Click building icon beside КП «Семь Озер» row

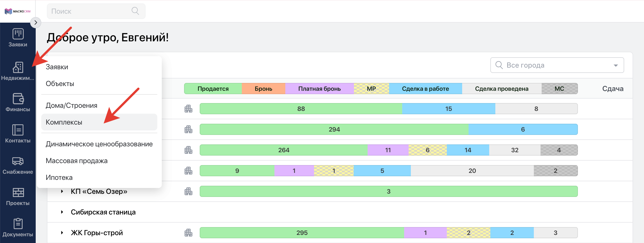[x=189, y=191]
